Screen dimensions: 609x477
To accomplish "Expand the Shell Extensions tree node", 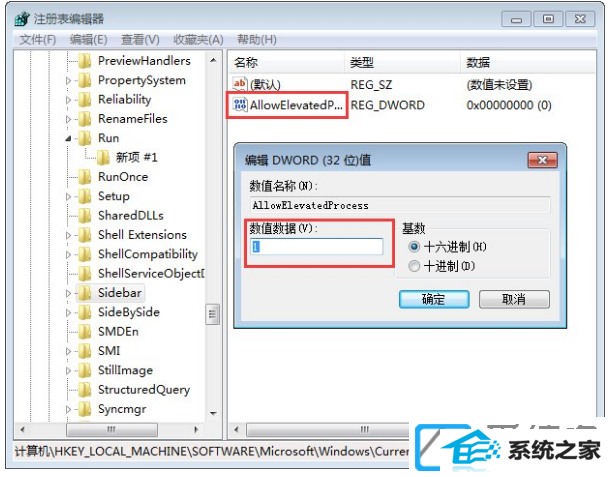I will click(68, 235).
